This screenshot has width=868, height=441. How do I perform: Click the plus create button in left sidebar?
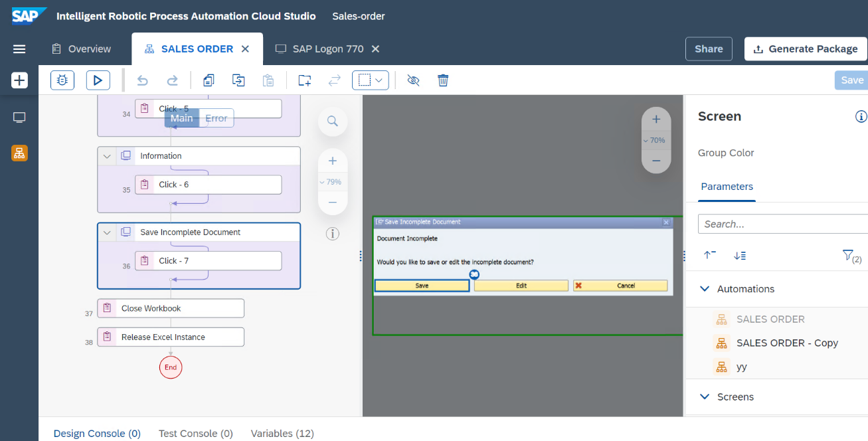pos(19,80)
